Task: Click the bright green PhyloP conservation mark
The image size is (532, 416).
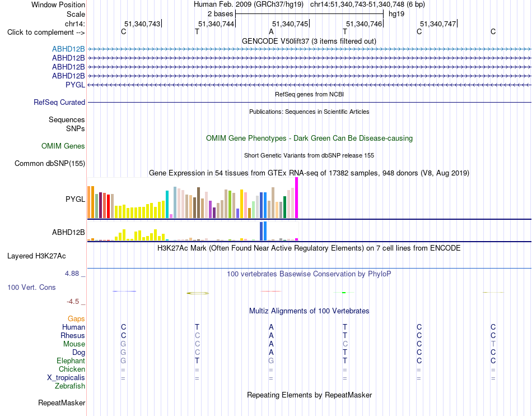Action: 344,293
